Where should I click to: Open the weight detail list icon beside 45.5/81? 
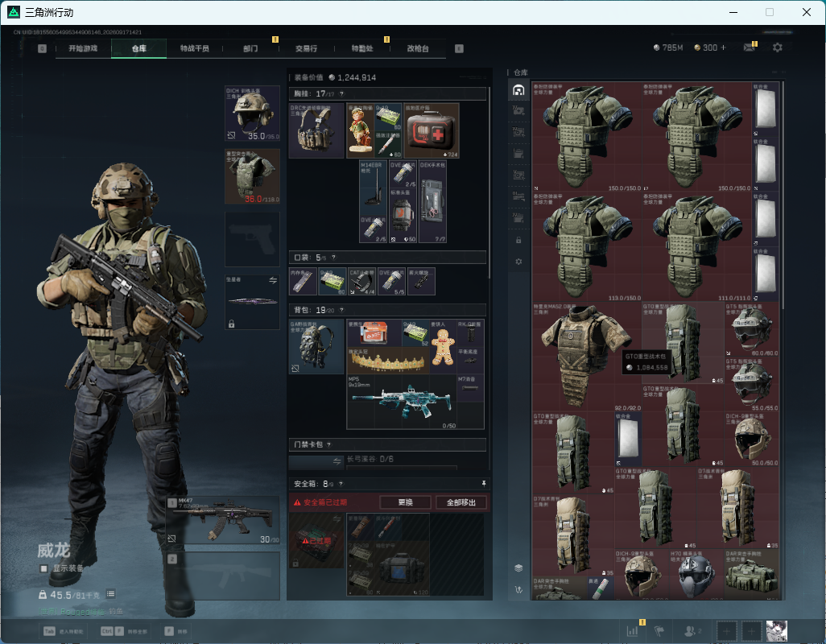110,594
